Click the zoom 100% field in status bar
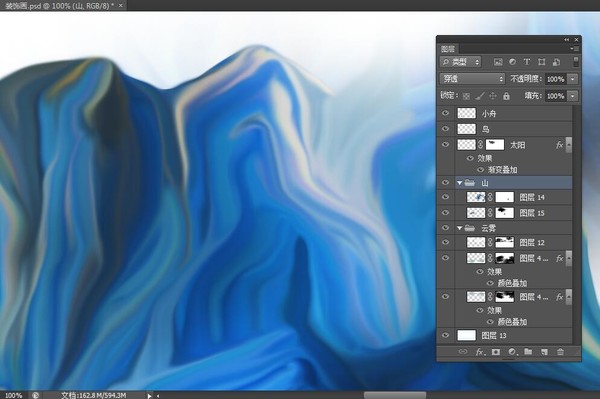The height and width of the screenshot is (399, 600). click(13, 395)
